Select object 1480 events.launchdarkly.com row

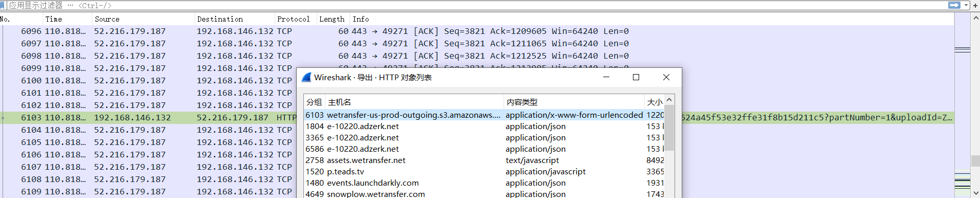click(x=484, y=183)
